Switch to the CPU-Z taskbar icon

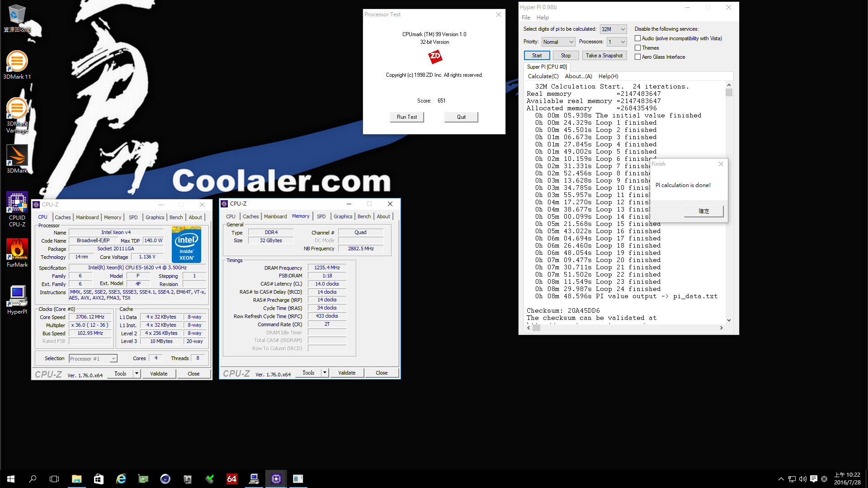[276, 479]
